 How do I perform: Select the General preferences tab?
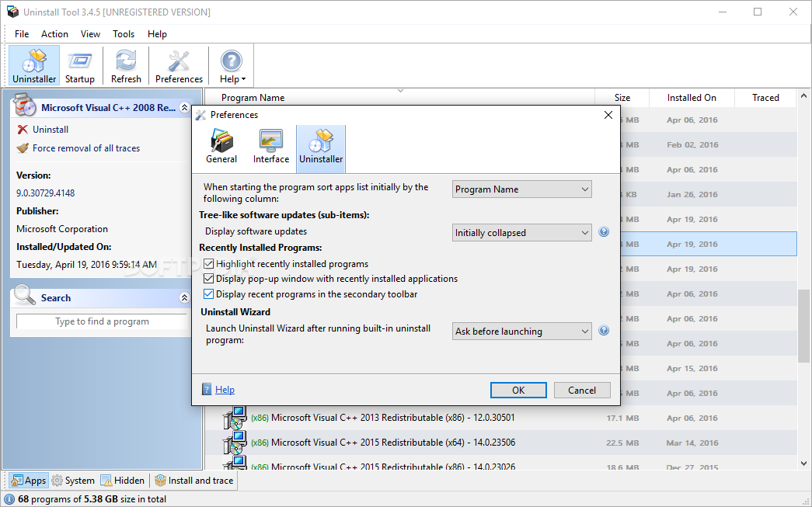click(x=221, y=147)
